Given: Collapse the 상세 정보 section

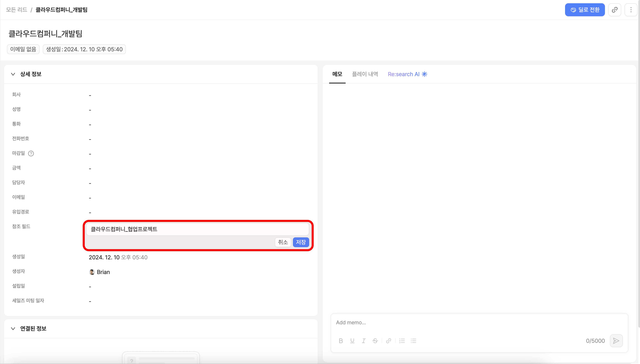Looking at the screenshot, I should [x=13, y=74].
